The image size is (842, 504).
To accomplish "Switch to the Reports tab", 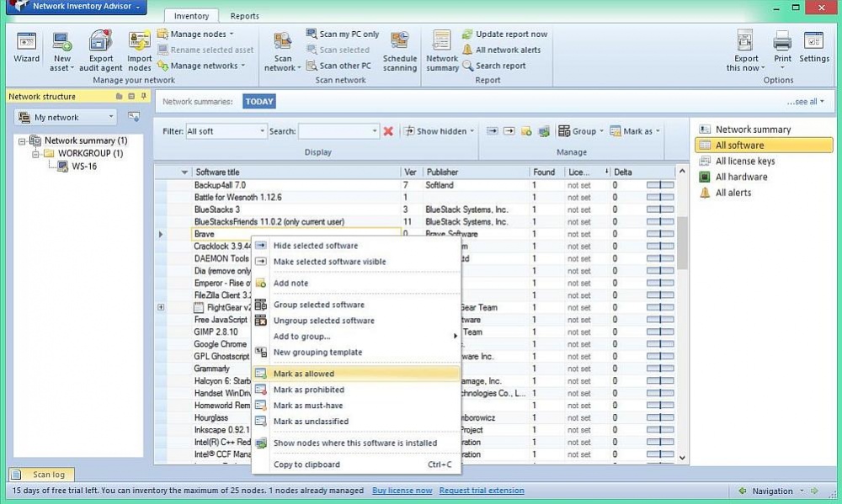I will pyautogui.click(x=245, y=16).
